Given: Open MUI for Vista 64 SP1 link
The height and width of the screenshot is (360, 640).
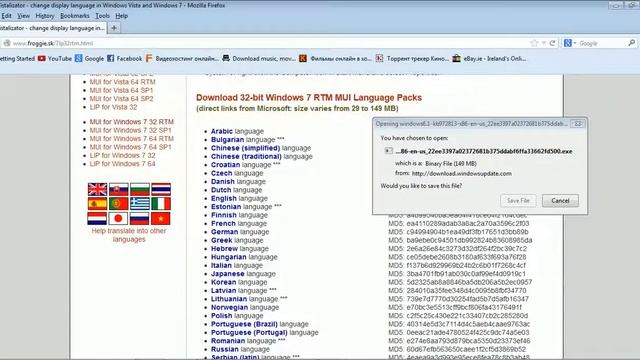Looking at the screenshot, I should click(121, 90).
